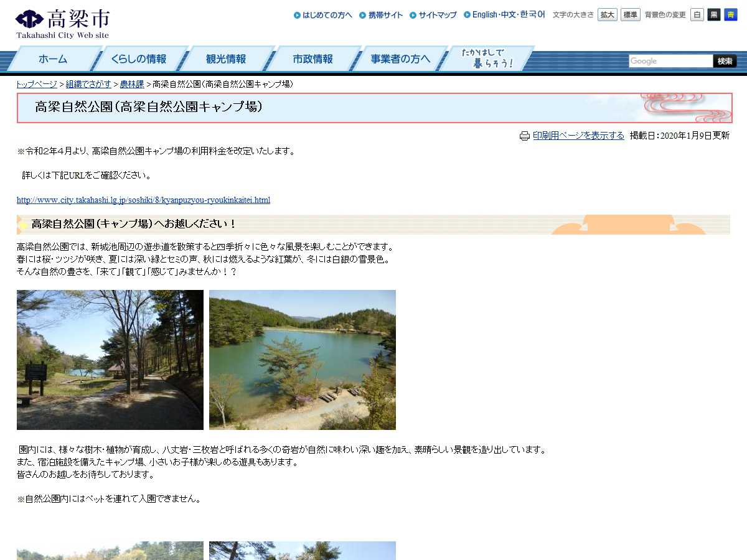Click 背景色の変更 label
The image size is (747, 560).
665,15
